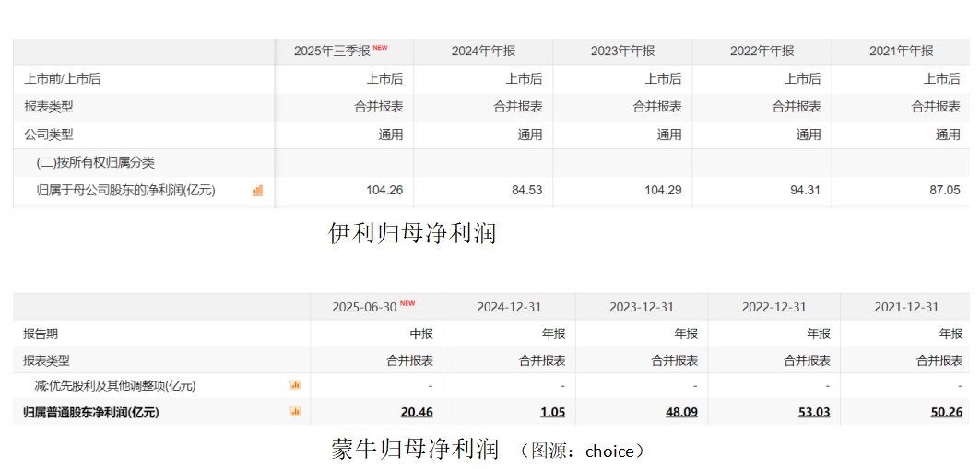Select the 2023年年报 column header
Viewport: 980px width, 469px height.
(x=622, y=52)
